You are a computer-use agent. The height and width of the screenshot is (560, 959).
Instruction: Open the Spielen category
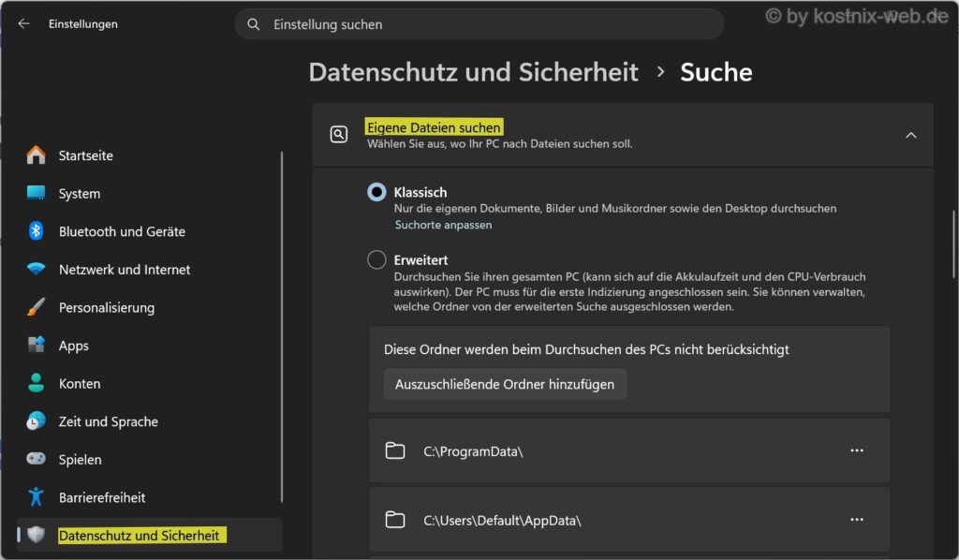click(x=149, y=459)
